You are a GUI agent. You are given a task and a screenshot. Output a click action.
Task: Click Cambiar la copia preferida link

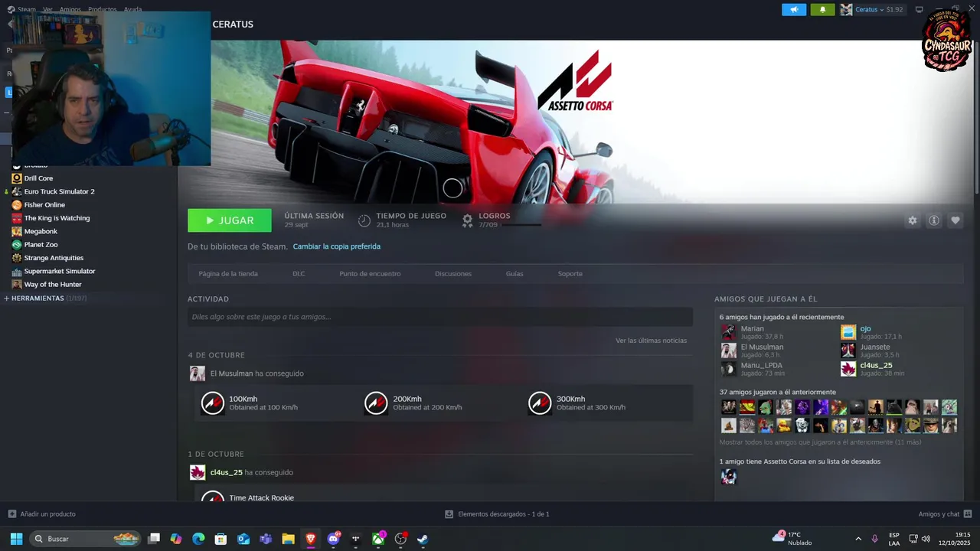click(336, 246)
